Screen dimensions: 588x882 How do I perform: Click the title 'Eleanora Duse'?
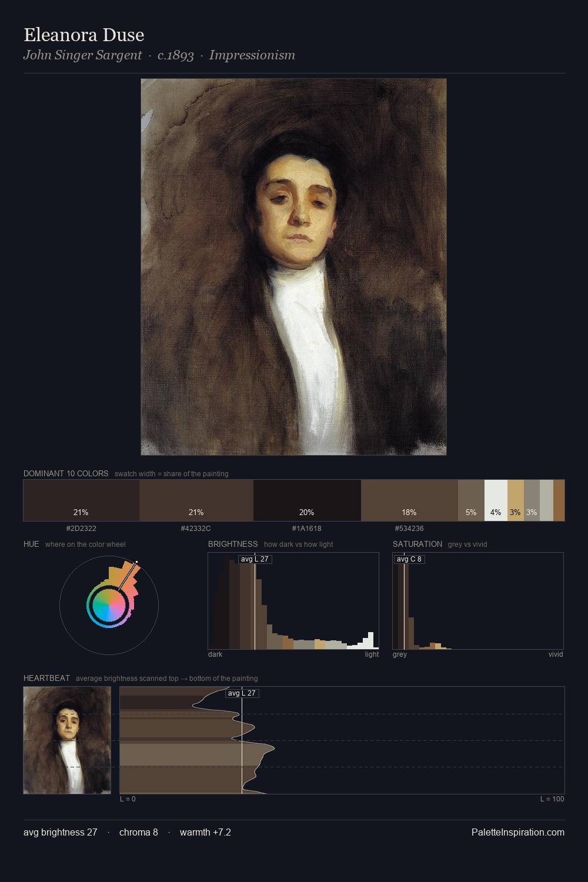(84, 35)
